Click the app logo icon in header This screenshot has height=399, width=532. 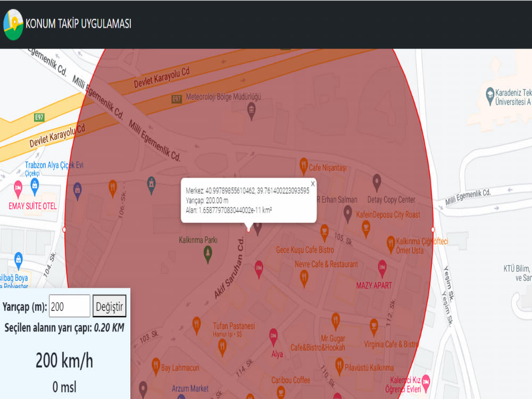[x=13, y=24]
